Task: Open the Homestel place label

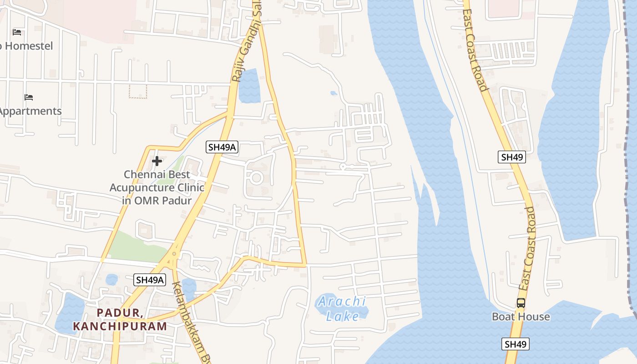Action: 26,46
